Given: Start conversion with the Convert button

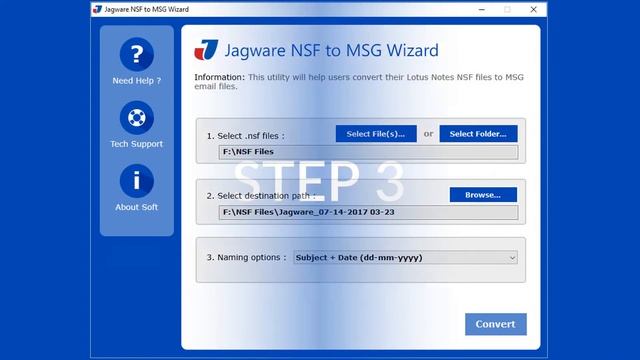Looking at the screenshot, I should pos(496,324).
